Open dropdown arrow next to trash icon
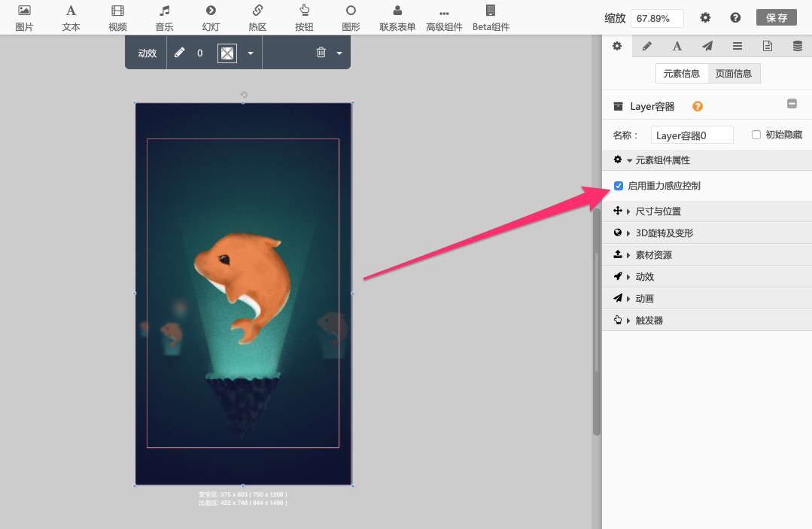The height and width of the screenshot is (529, 812). [x=339, y=53]
